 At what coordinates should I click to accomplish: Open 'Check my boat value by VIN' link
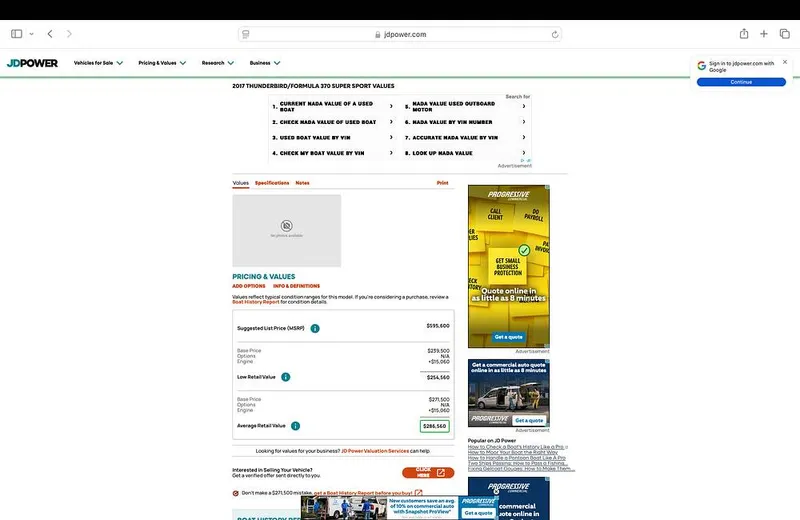coord(333,153)
